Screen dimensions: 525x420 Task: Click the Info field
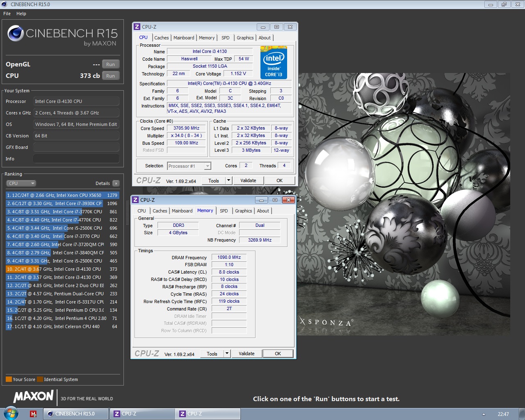76,159
